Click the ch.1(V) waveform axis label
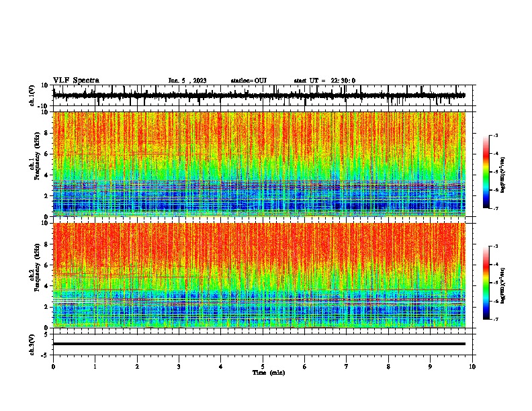532x411 pixels. click(x=32, y=95)
